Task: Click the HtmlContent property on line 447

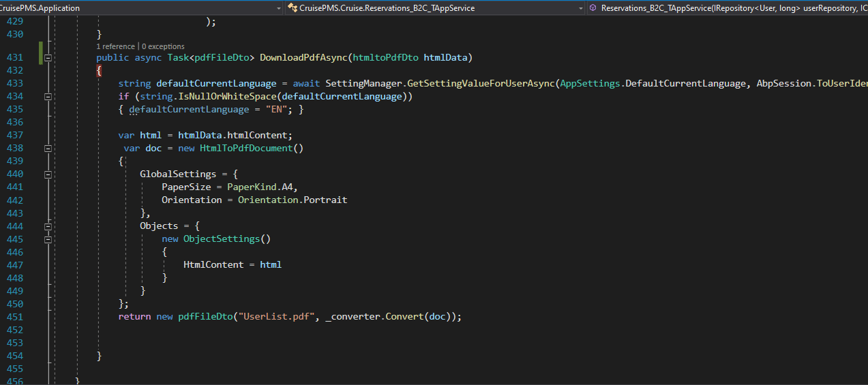Action: [213, 265]
